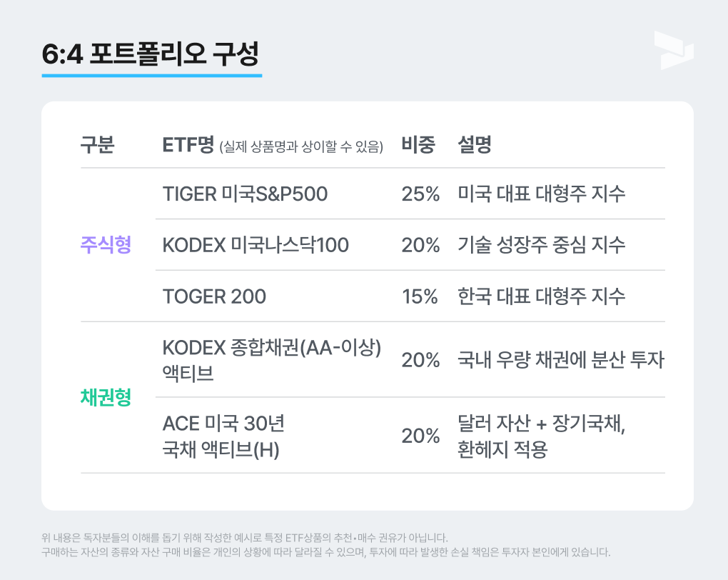Click the '설명' column header

pos(475,145)
